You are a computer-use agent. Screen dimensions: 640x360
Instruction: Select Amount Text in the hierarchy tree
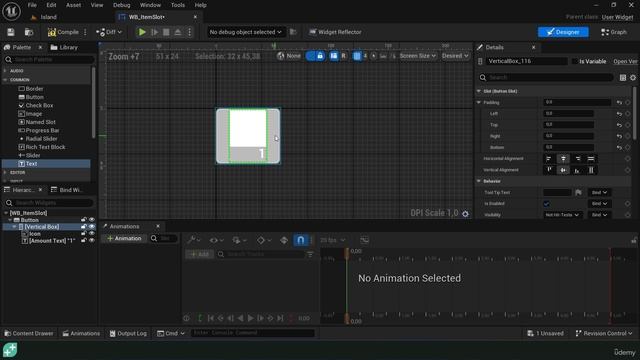tap(52, 241)
